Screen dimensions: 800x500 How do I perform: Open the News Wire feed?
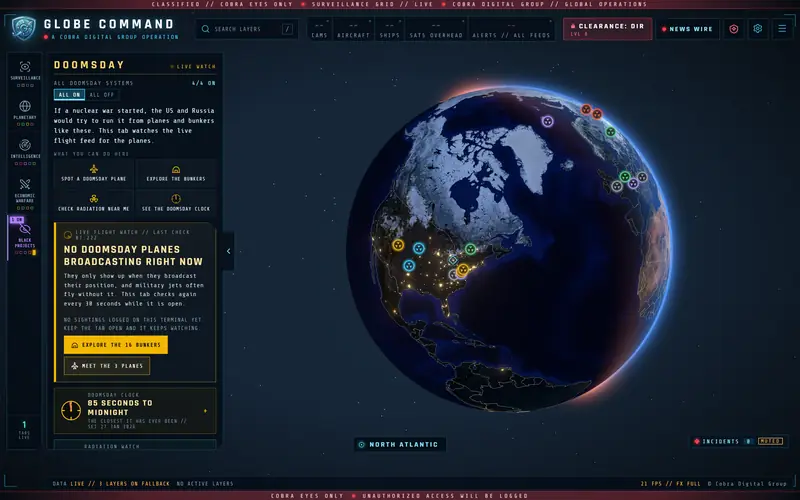click(x=687, y=29)
